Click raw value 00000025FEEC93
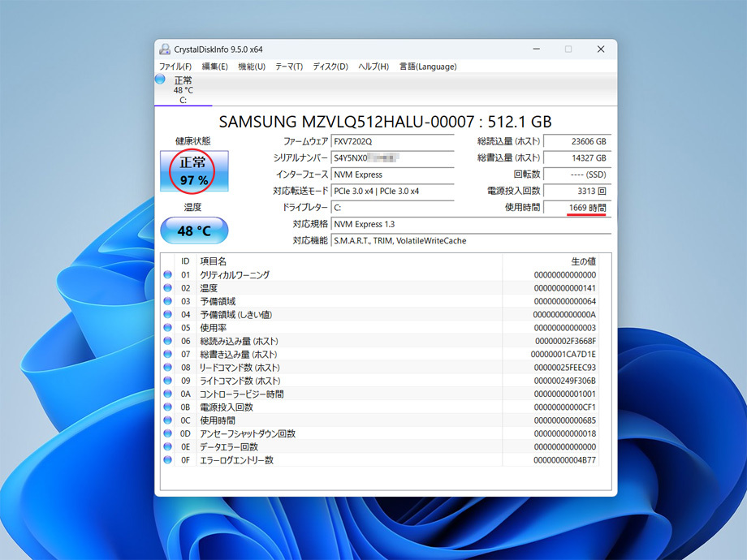 [x=564, y=368]
